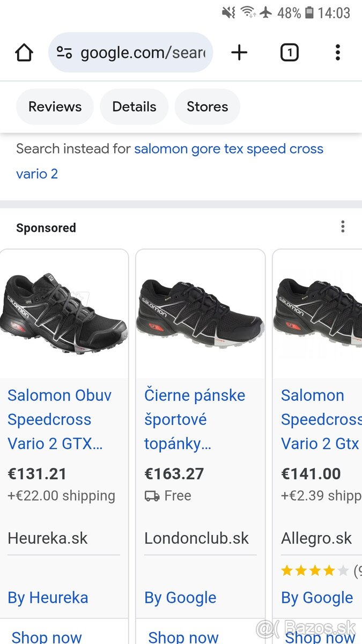Tap the By Heureka attribution link
Image resolution: width=362 pixels, height=644 pixels.
pos(48,597)
